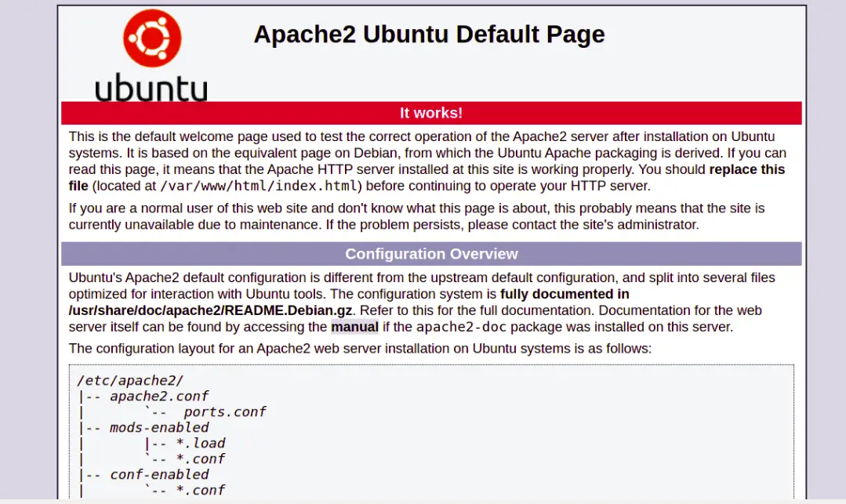Click the red It works! banner
Screen dimensions: 846x504
pyautogui.click(x=431, y=113)
